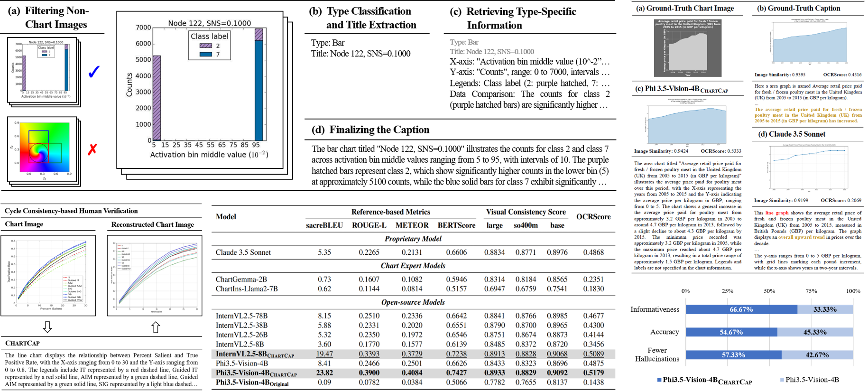
Task: Click the 57.33% Fewer Hallucinations bar segment
Action: click(734, 355)
